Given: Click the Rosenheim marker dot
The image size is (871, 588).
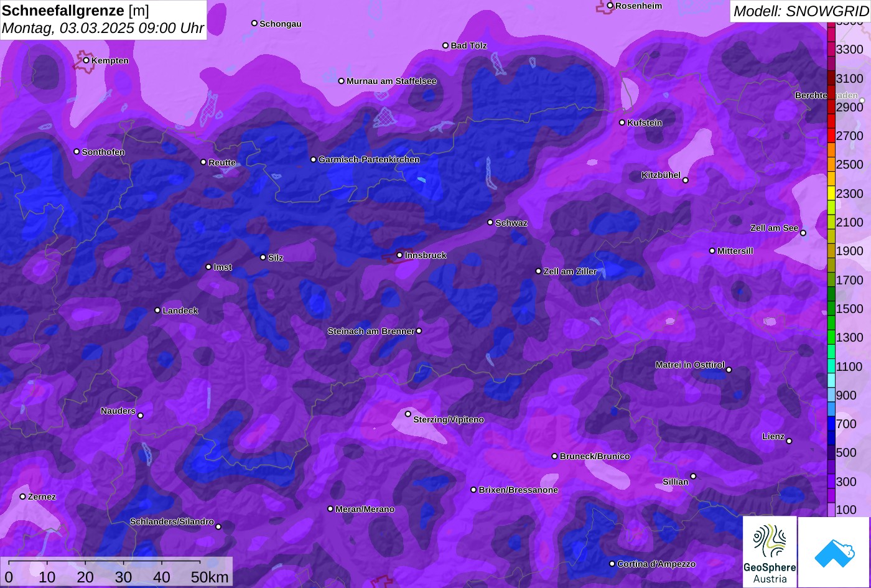Looking at the screenshot, I should point(610,6).
